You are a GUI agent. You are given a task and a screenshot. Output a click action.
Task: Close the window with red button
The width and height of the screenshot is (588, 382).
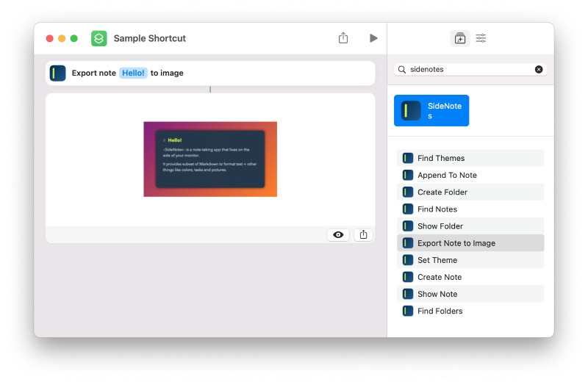pos(49,38)
